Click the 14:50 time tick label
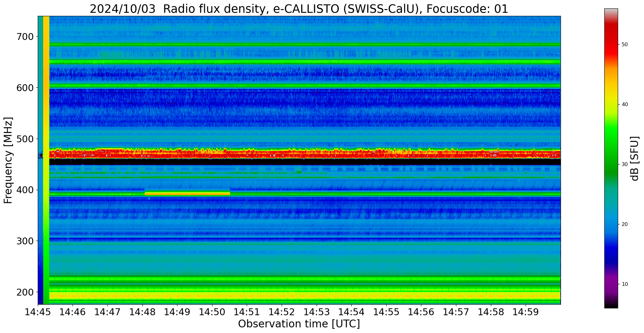 (x=212, y=312)
